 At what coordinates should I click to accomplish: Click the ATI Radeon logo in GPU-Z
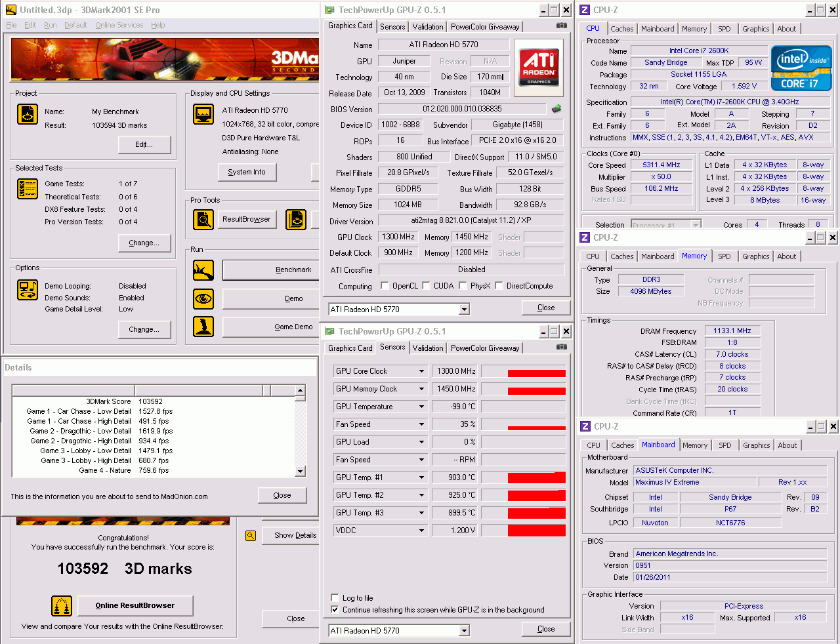(x=539, y=68)
